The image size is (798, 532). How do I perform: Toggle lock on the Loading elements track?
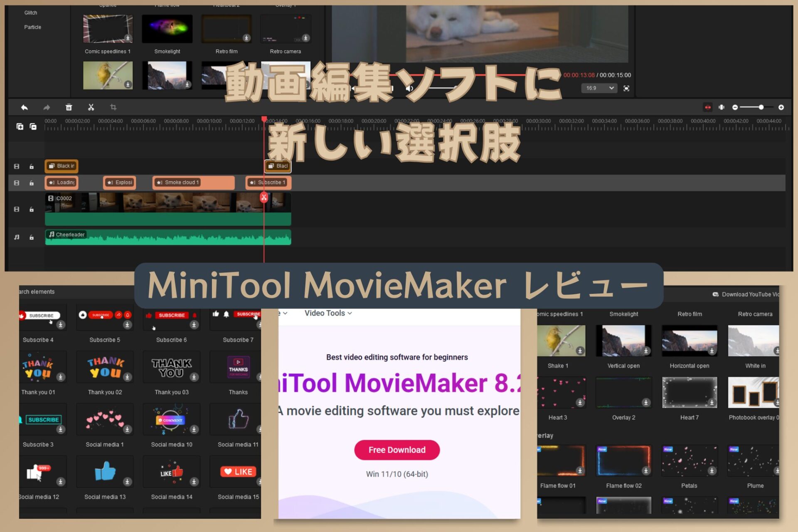click(32, 183)
